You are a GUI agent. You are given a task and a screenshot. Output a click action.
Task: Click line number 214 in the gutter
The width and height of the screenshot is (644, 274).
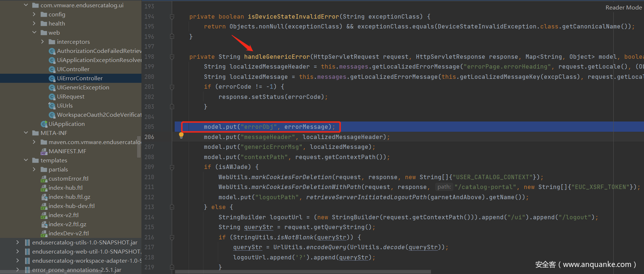149,217
